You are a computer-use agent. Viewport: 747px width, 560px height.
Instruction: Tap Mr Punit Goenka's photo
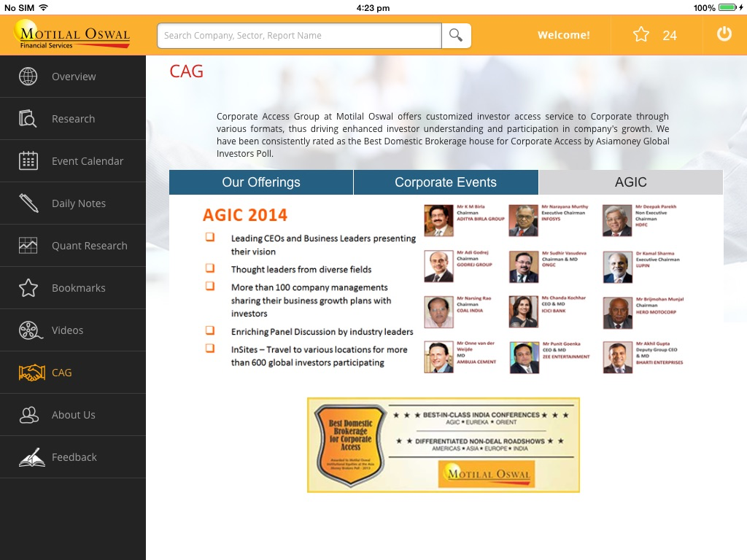coord(524,357)
